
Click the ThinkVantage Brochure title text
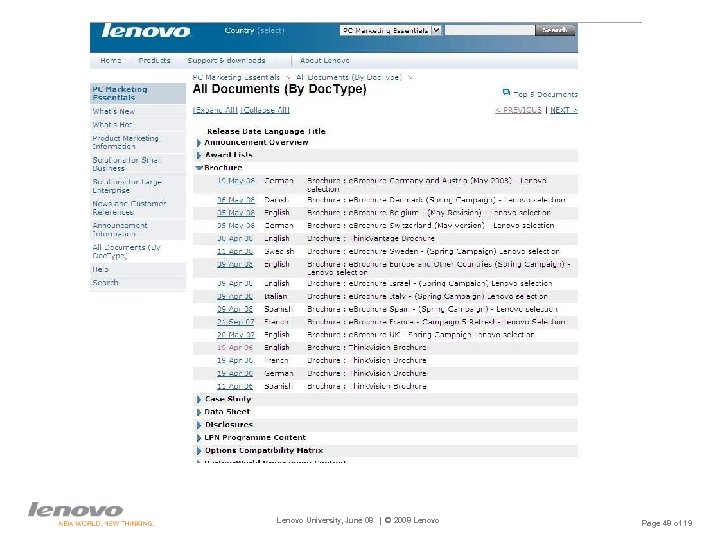tap(371, 239)
